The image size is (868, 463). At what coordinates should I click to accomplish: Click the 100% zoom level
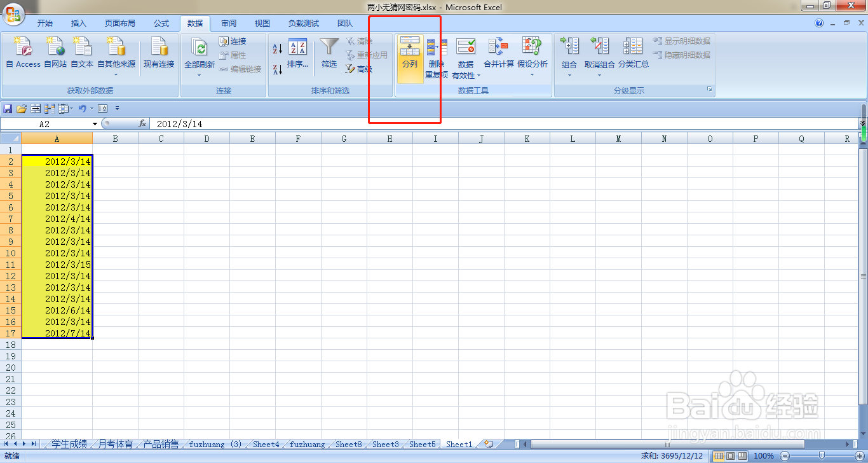[763, 455]
